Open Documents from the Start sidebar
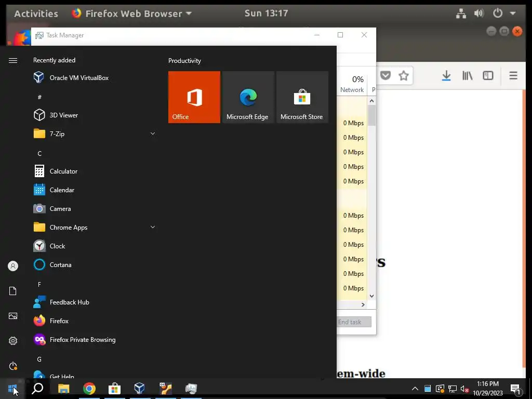The height and width of the screenshot is (399, 532). pyautogui.click(x=13, y=291)
